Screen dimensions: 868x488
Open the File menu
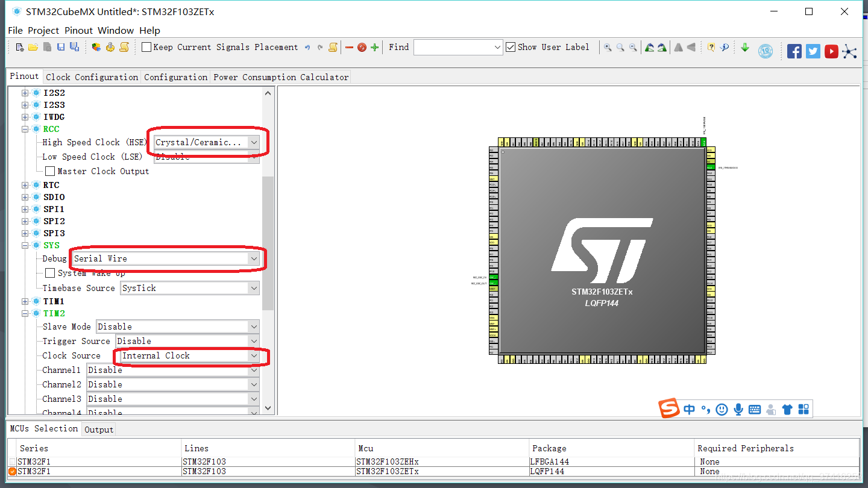[x=15, y=30]
